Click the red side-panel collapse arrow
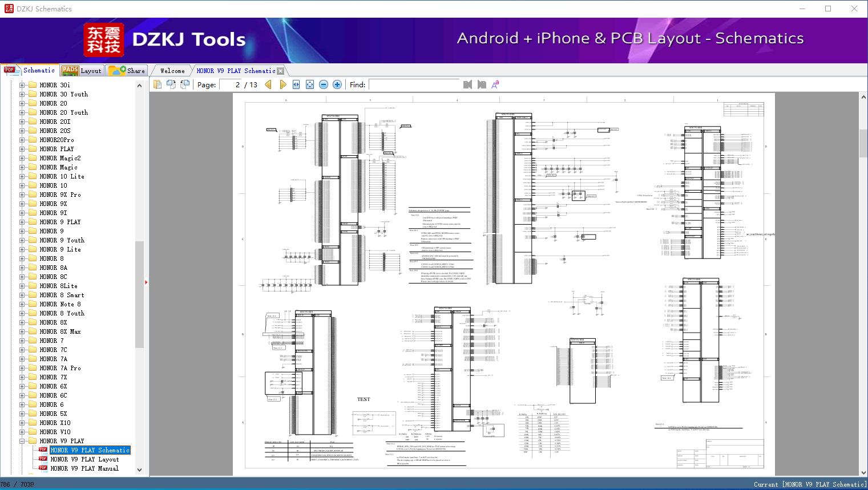Image resolution: width=868 pixels, height=490 pixels. tap(146, 282)
